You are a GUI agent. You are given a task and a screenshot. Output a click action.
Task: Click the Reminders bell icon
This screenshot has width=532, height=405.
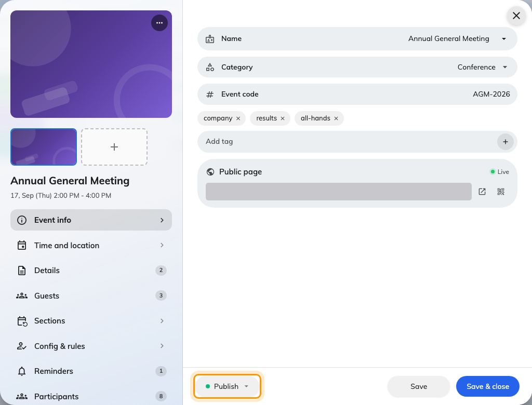point(22,371)
